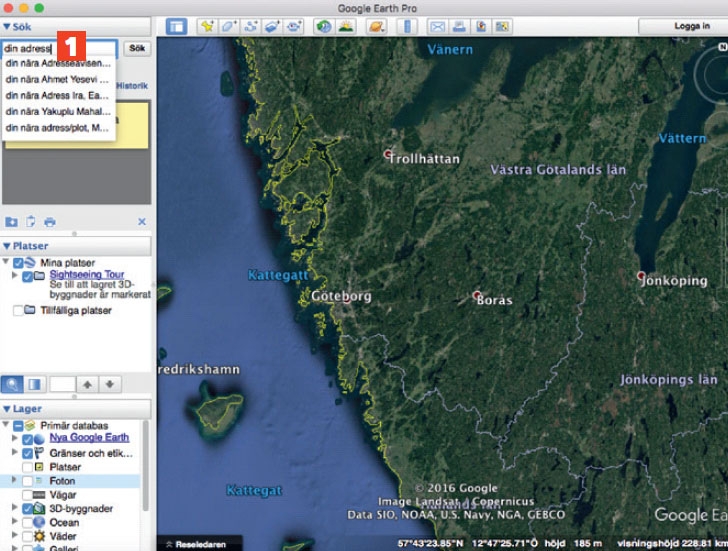Select the first address suggestion in list
Screen dimensions: 728x551
[x=58, y=63]
